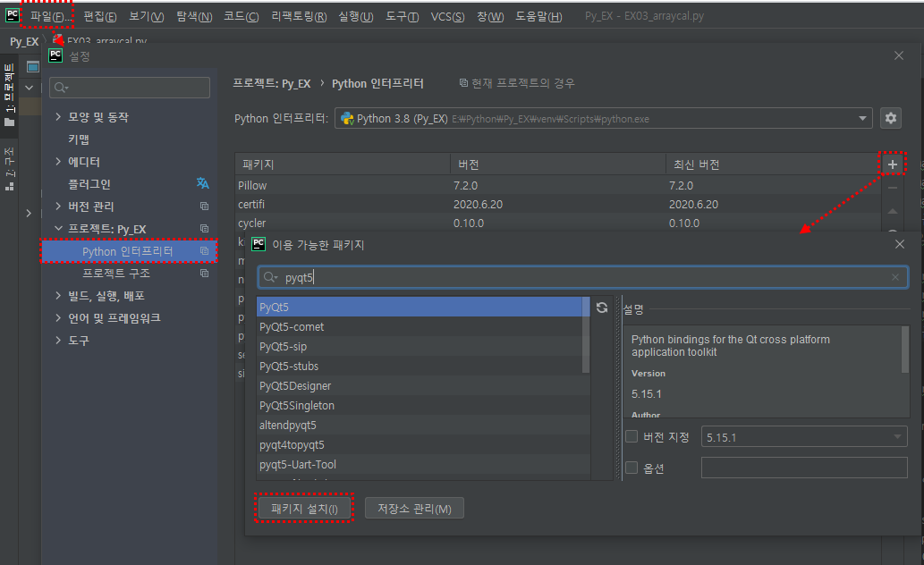
Task: Expand 에디터 settings section
Action: [58, 162]
